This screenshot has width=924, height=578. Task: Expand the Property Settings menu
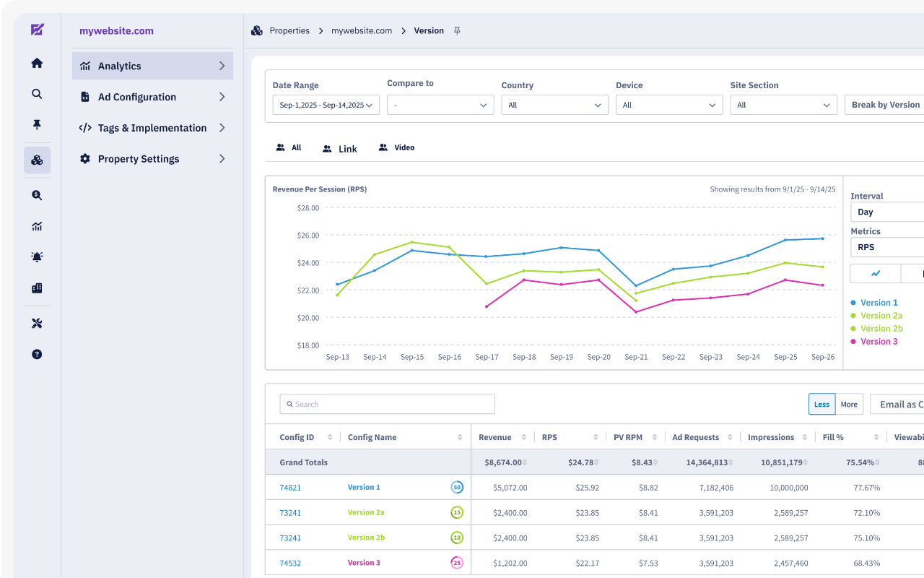tap(152, 159)
